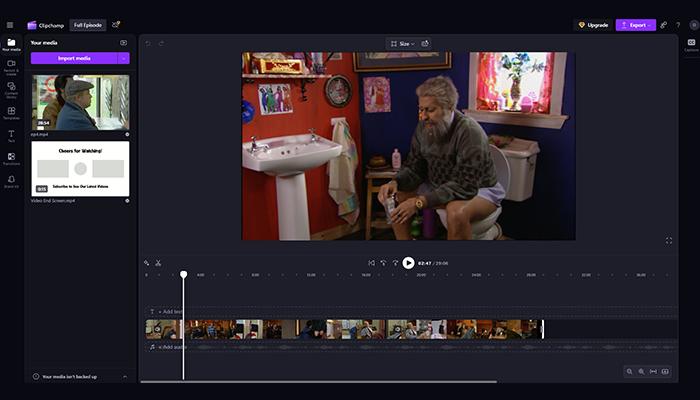Fit timeline to screen width

(x=653, y=371)
